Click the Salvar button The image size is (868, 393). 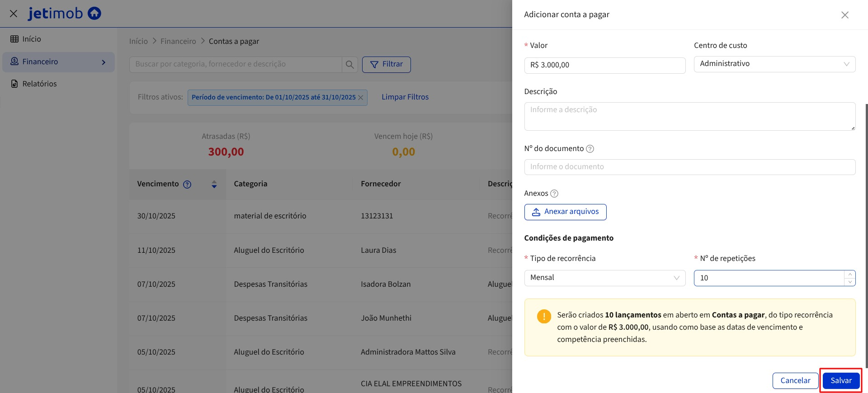pyautogui.click(x=840, y=380)
